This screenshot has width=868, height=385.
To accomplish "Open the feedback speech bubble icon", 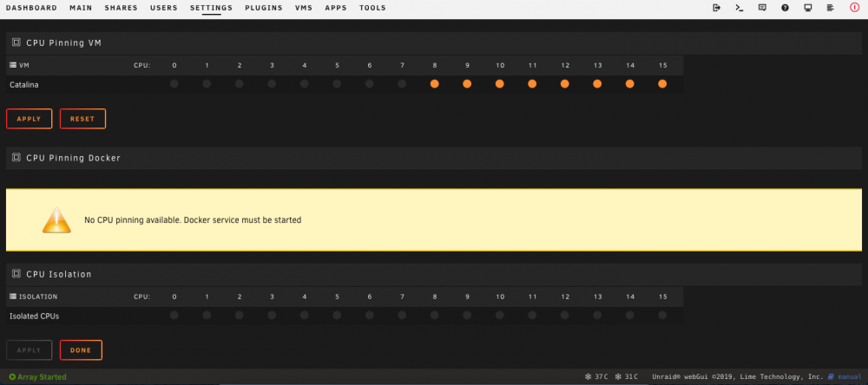I will [762, 8].
